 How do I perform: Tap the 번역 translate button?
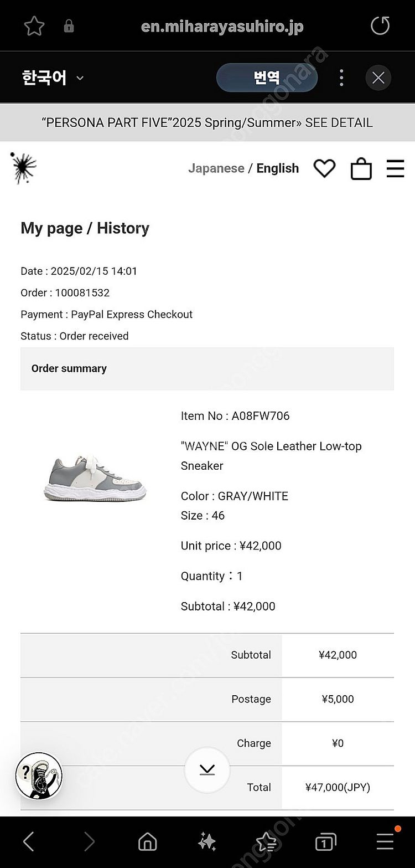pyautogui.click(x=267, y=78)
